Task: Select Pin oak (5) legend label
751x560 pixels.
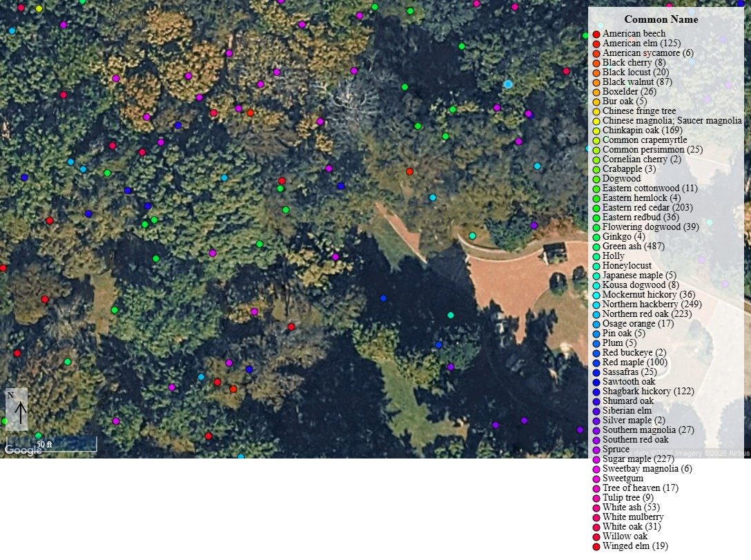Action: pyautogui.click(x=623, y=333)
